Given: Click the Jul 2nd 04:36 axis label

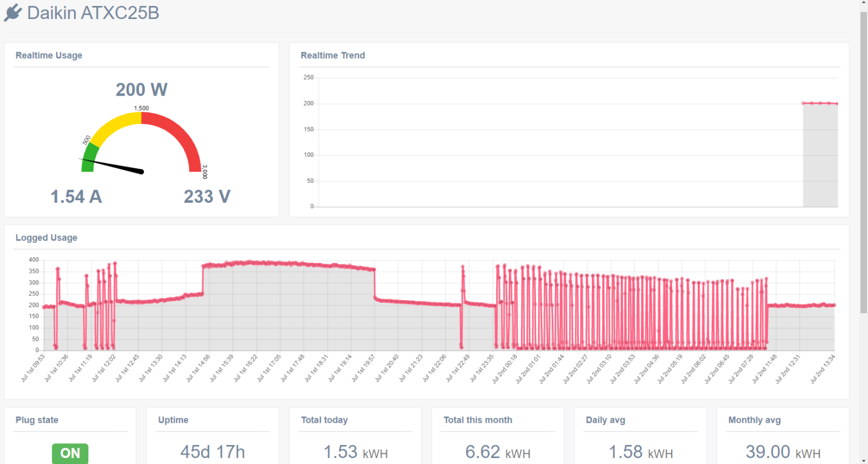Looking at the screenshot, I should [x=646, y=369].
